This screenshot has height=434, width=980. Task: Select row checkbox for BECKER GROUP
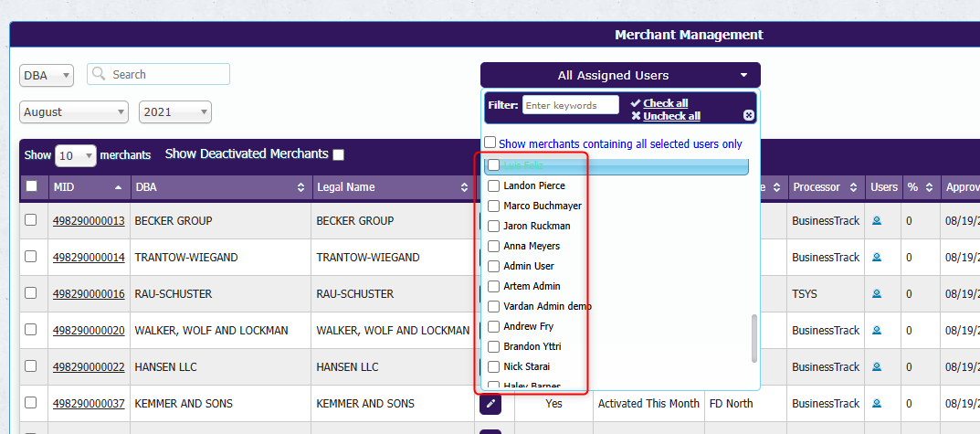(x=31, y=219)
